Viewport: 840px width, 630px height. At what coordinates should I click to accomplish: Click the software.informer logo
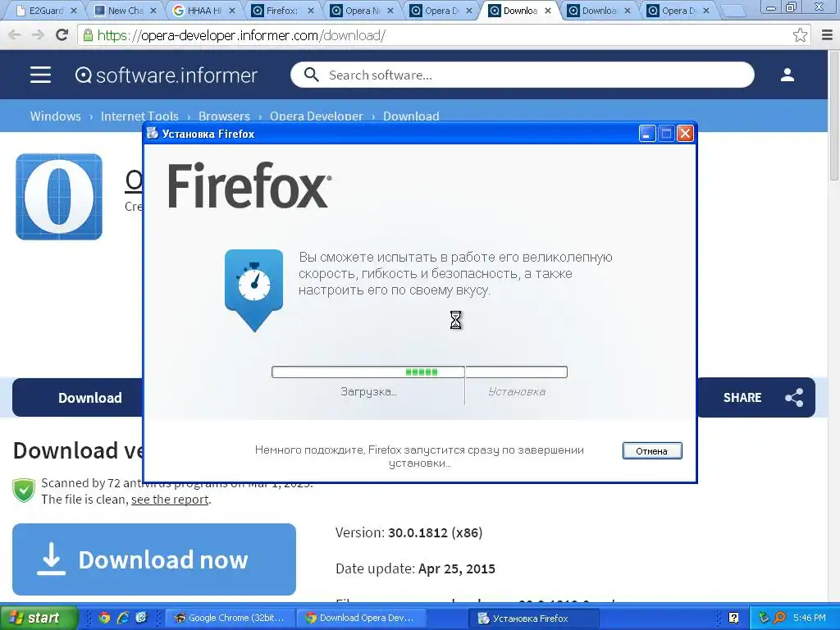coord(167,75)
